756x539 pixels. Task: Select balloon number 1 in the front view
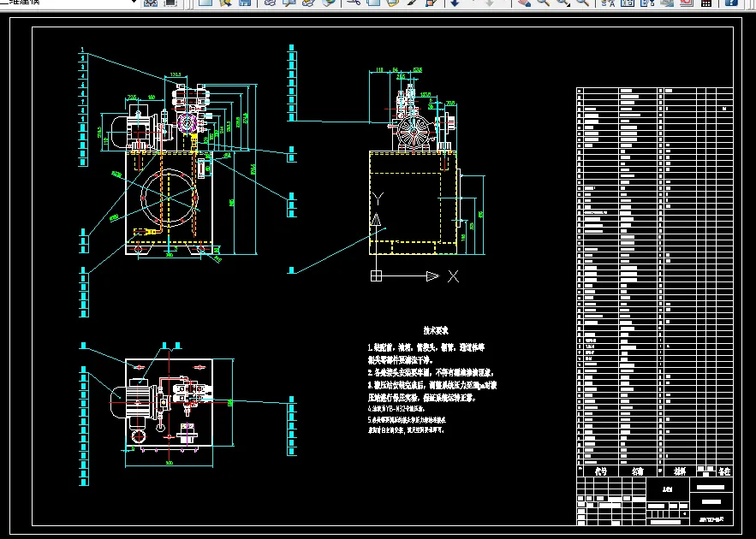(83, 50)
